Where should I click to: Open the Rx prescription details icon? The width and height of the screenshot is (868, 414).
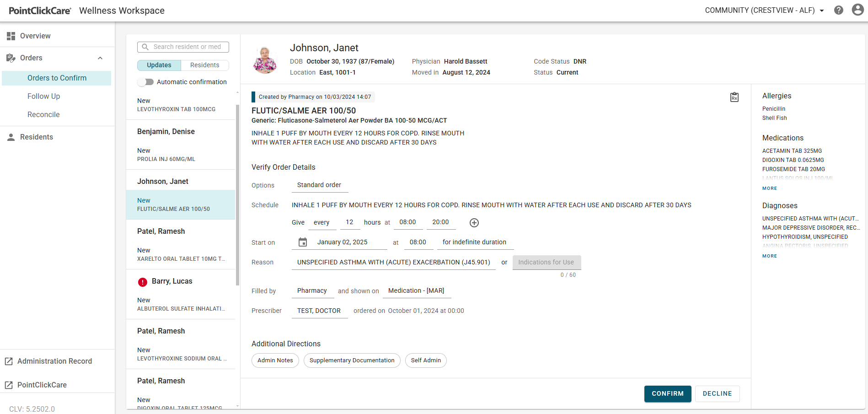(x=734, y=97)
